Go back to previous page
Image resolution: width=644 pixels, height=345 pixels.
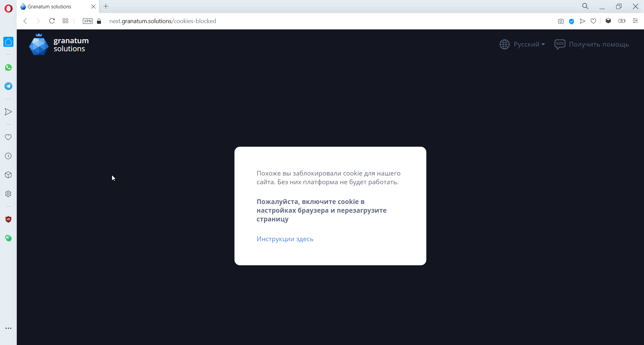pyautogui.click(x=25, y=21)
